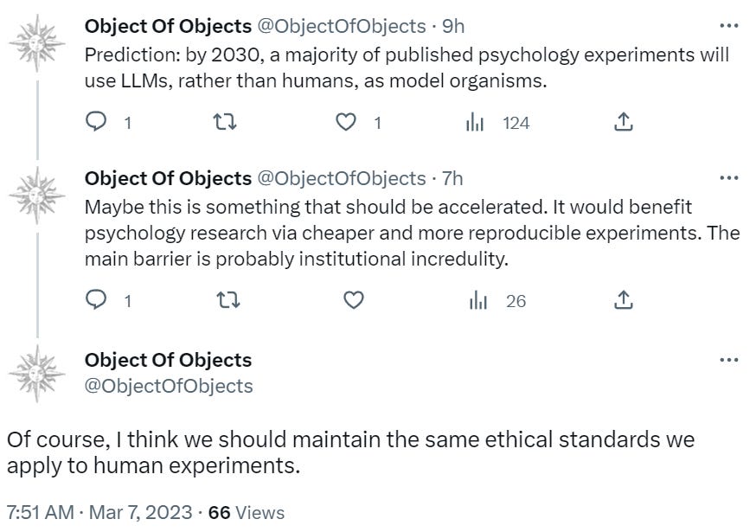The width and height of the screenshot is (756, 532).
Task: Open the 7:51 AM Mar 7, 2023 timestamp
Action: [x=99, y=512]
